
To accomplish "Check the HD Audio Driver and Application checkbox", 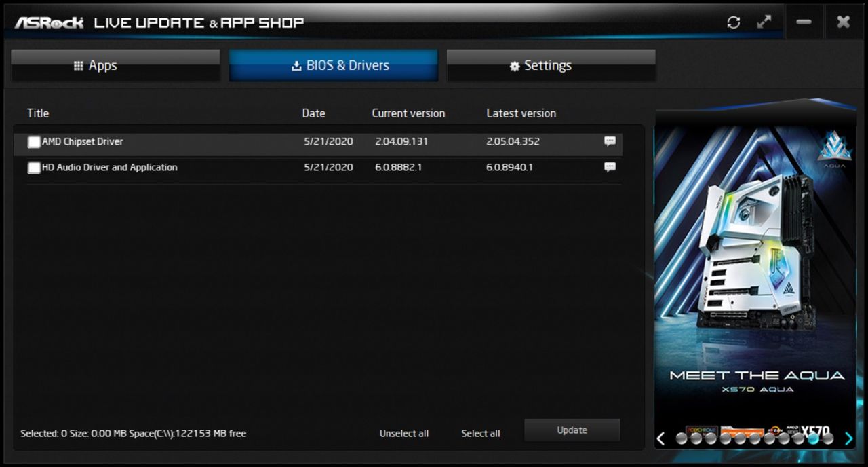I will point(34,168).
